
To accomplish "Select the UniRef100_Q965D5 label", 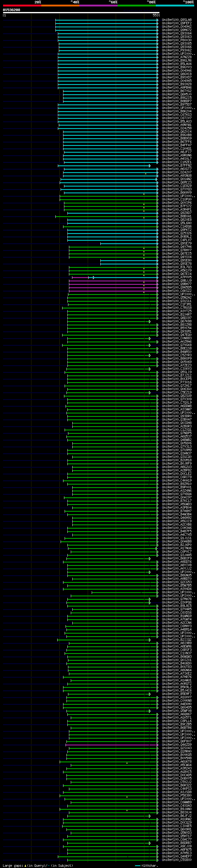I will (x=177, y=287).
